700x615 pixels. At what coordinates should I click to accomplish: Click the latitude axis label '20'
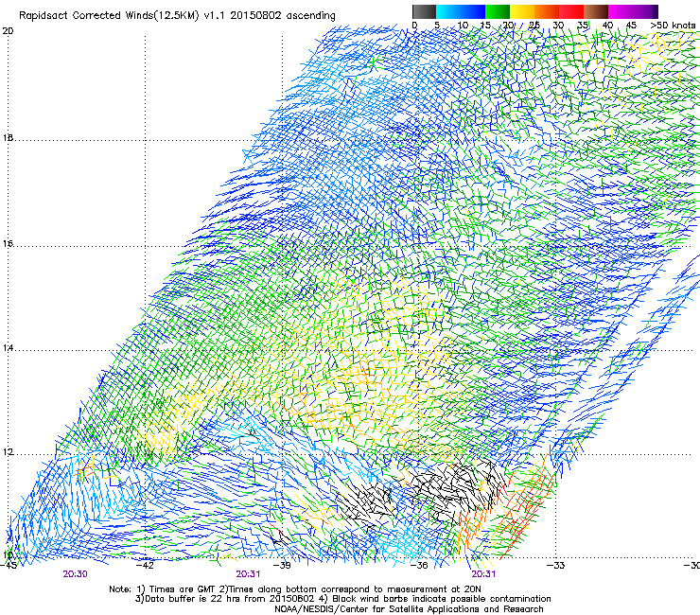point(8,31)
